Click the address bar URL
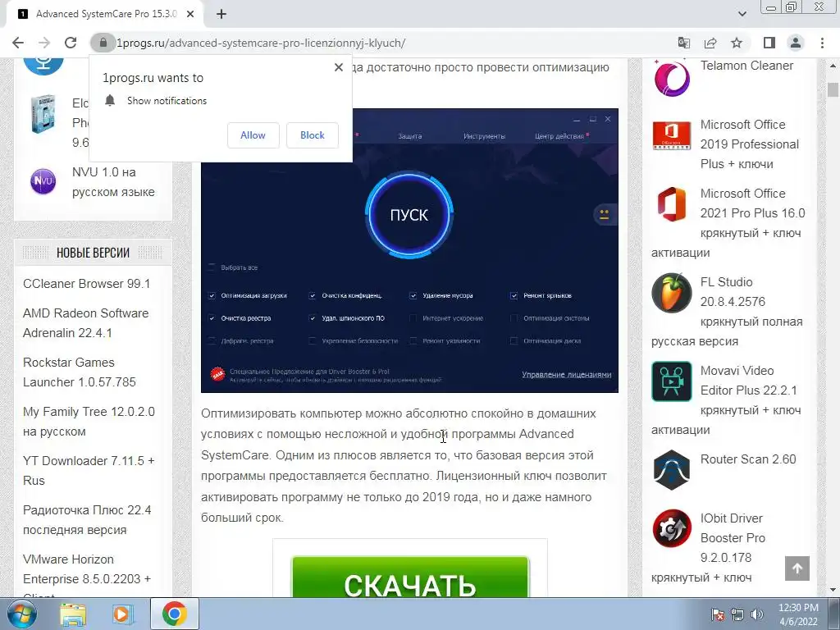The height and width of the screenshot is (630, 840). pos(261,43)
